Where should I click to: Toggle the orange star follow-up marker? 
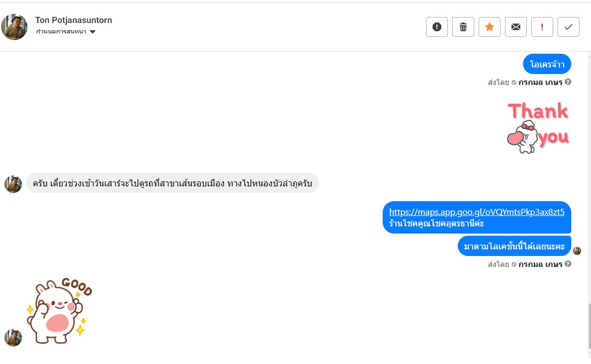pos(490,27)
